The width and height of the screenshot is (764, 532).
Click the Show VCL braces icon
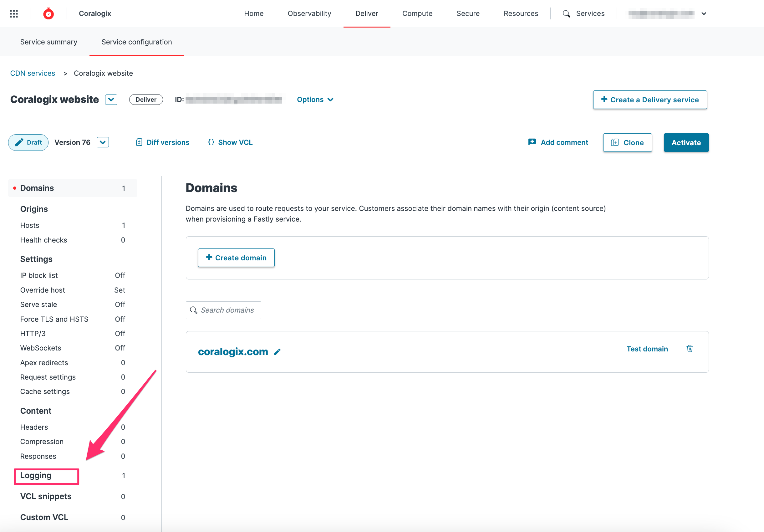[211, 142]
